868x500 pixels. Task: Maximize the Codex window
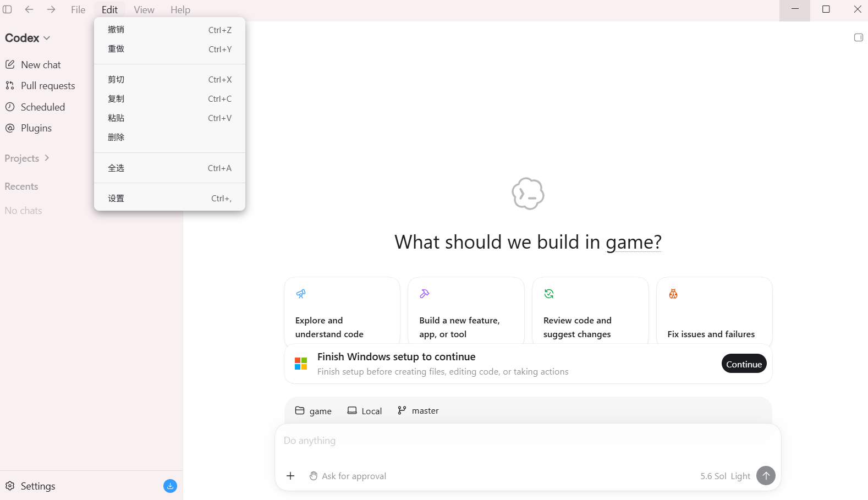pyautogui.click(x=826, y=9)
